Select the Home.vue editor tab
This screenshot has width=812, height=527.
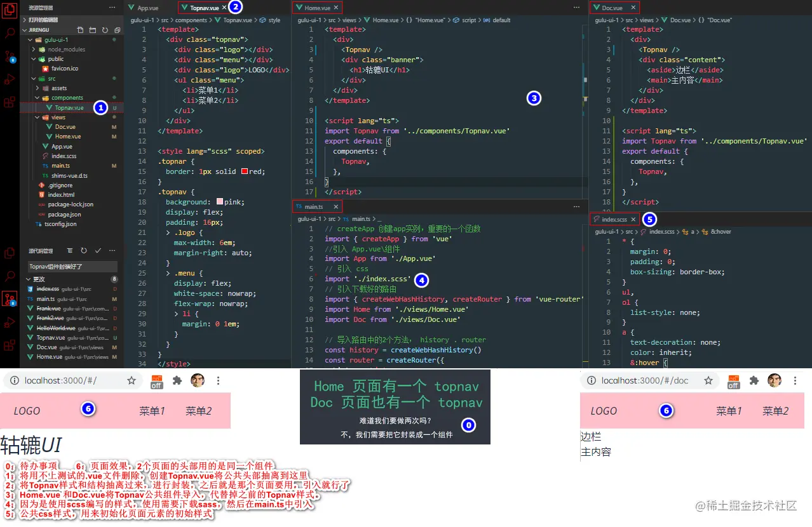coord(317,8)
